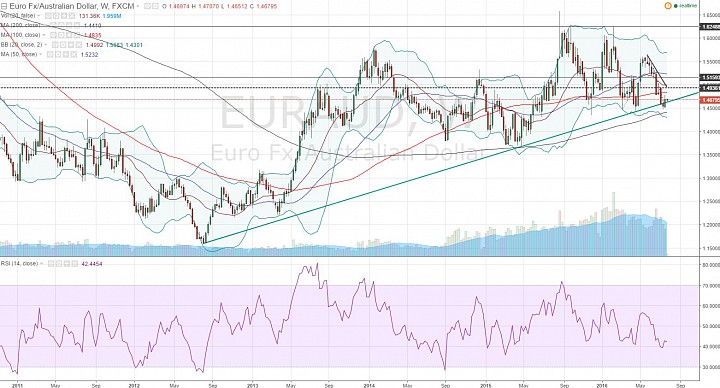Remove BB (20, close, 2) with its X icon
This screenshot has width=720, height=388.
click(x=79, y=45)
